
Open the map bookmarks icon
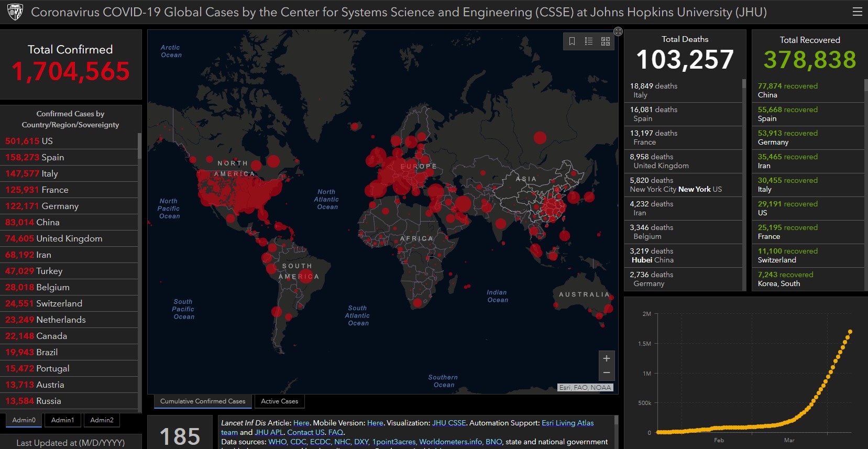tap(572, 41)
